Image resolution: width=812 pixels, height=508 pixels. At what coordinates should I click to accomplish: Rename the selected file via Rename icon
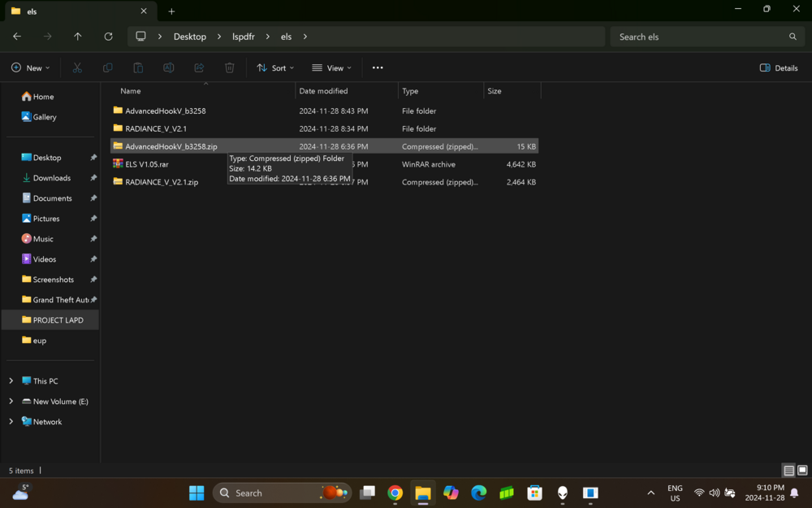point(169,67)
